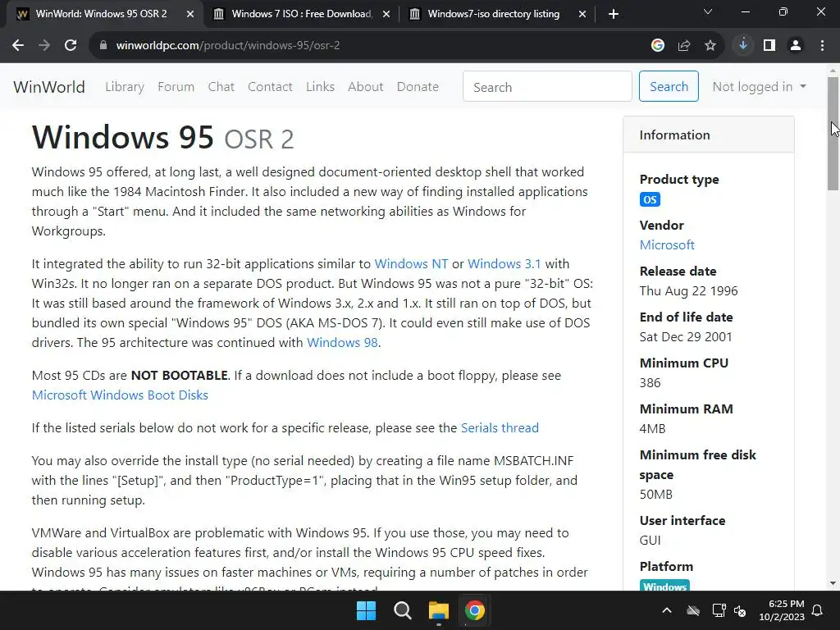The image size is (840, 630).
Task: Click the OS product type badge
Action: pos(650,200)
